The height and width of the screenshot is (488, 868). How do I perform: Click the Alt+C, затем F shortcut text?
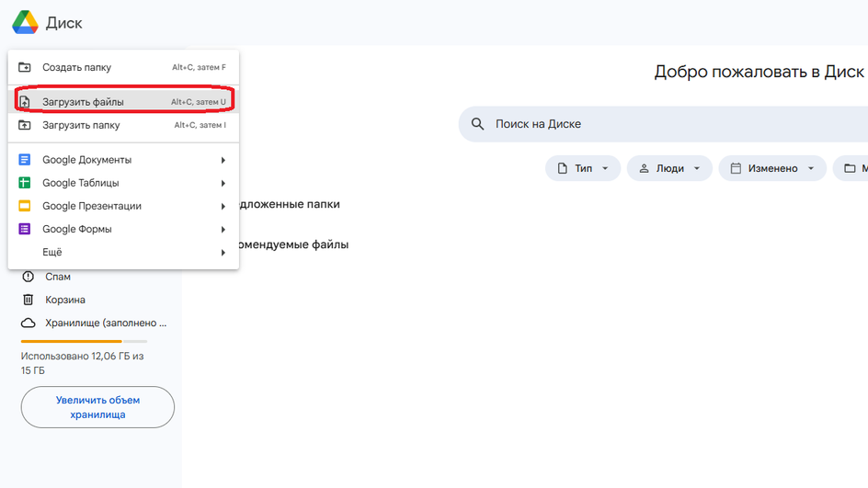click(x=199, y=67)
